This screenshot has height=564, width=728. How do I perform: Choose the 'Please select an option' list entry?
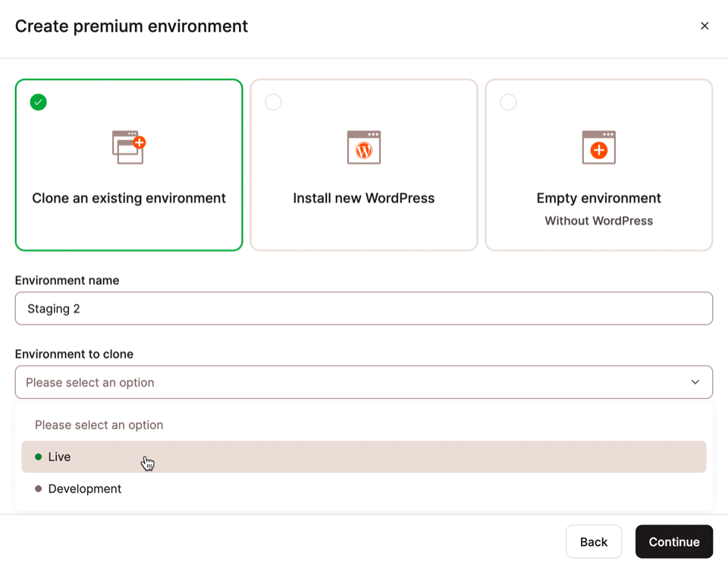point(99,425)
